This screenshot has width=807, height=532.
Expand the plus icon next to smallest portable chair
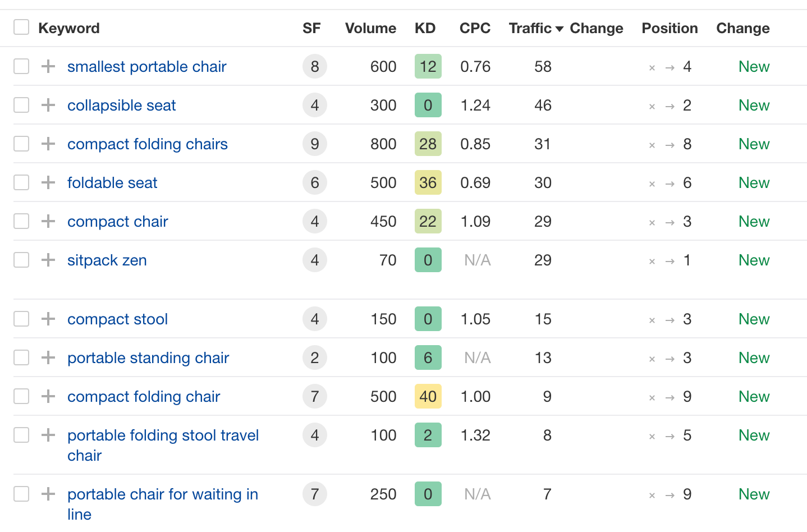pyautogui.click(x=48, y=66)
